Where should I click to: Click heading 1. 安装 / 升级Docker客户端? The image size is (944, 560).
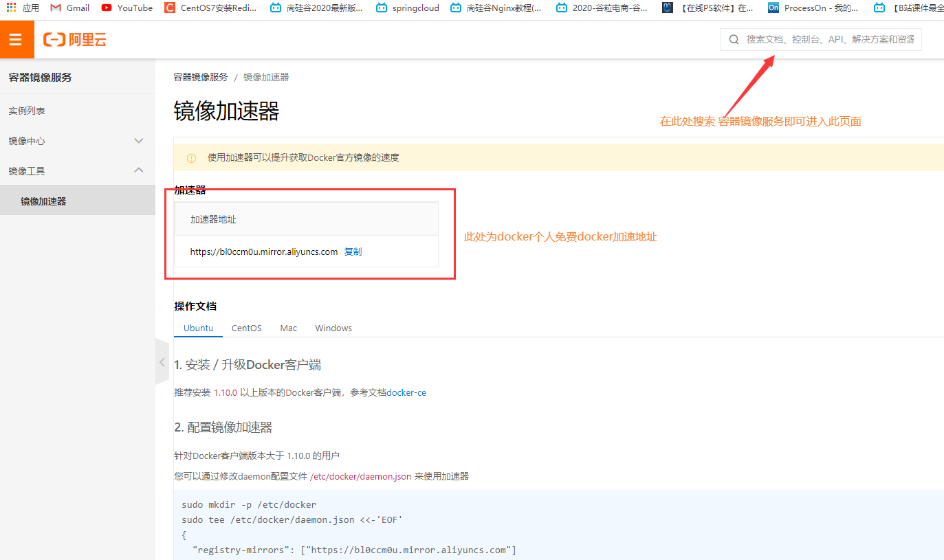(248, 365)
